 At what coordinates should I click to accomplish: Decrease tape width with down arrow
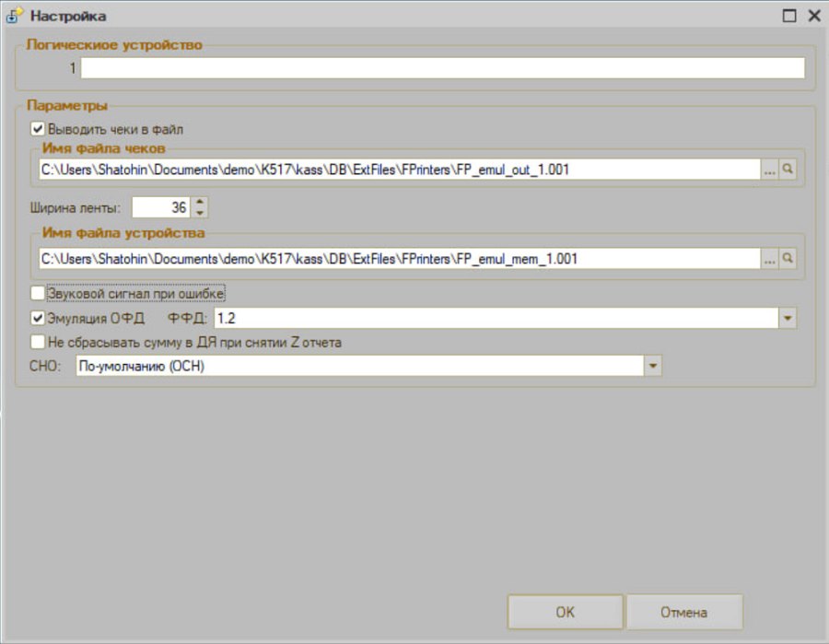coord(199,213)
